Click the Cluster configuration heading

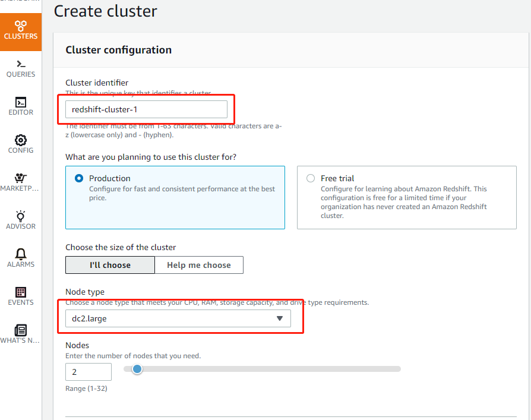(119, 50)
